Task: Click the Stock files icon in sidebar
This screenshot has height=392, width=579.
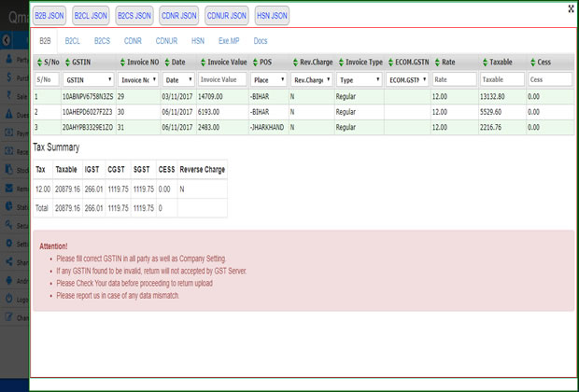Action: [x=9, y=170]
